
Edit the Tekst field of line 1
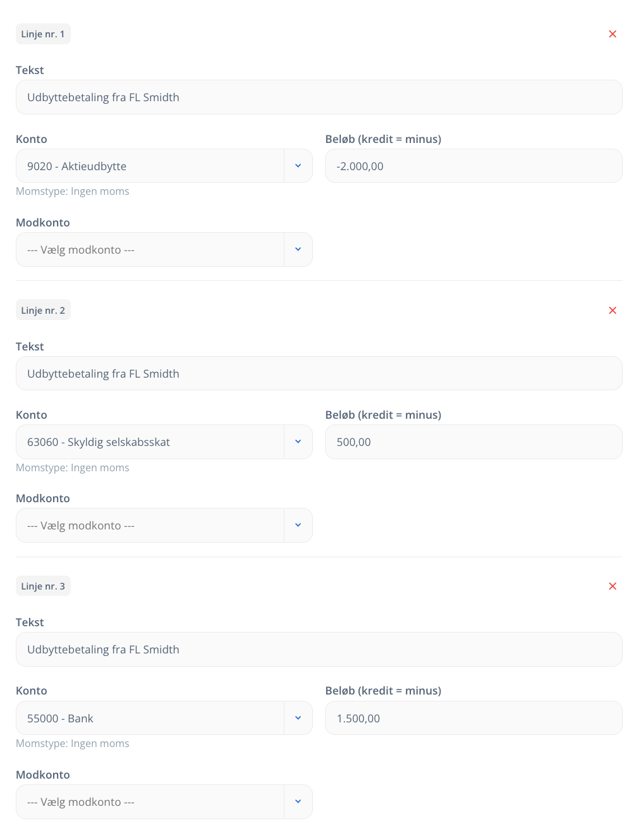click(319, 97)
